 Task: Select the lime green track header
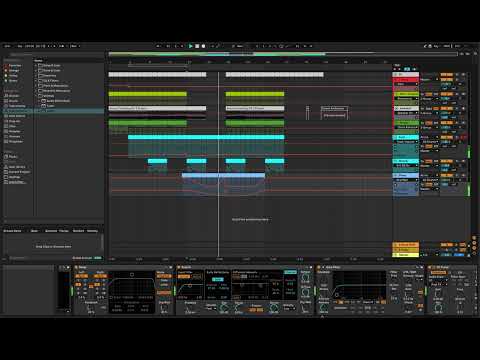(406, 94)
